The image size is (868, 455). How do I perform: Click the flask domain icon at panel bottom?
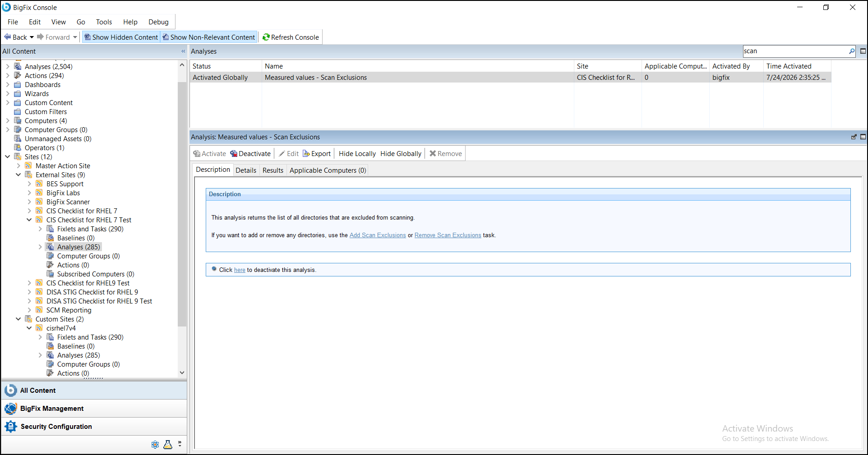click(x=168, y=445)
